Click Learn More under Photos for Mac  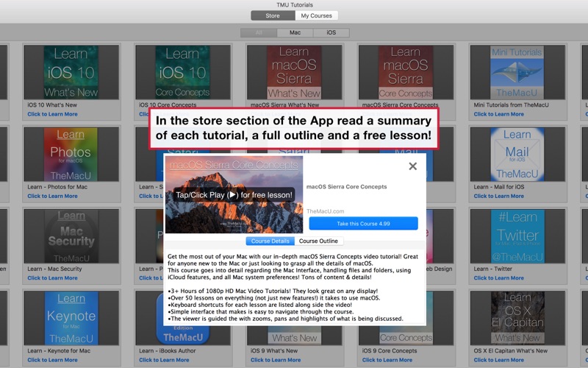(52, 196)
